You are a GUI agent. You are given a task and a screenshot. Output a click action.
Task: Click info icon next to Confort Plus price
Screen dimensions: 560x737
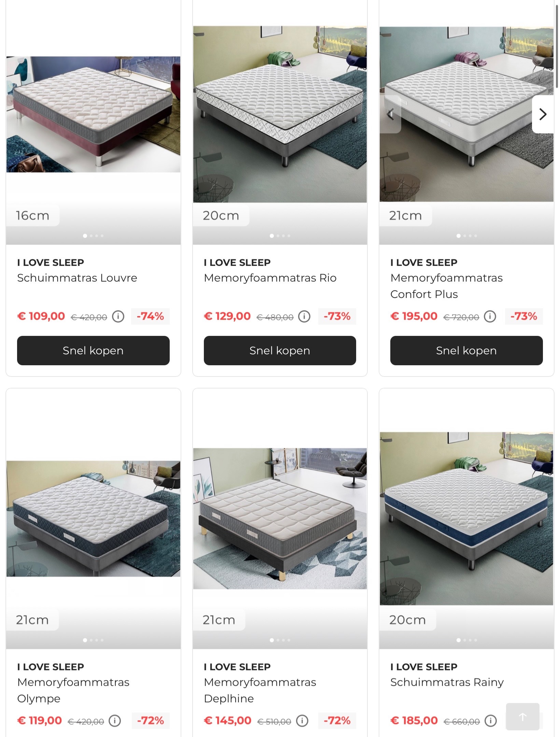coord(490,316)
